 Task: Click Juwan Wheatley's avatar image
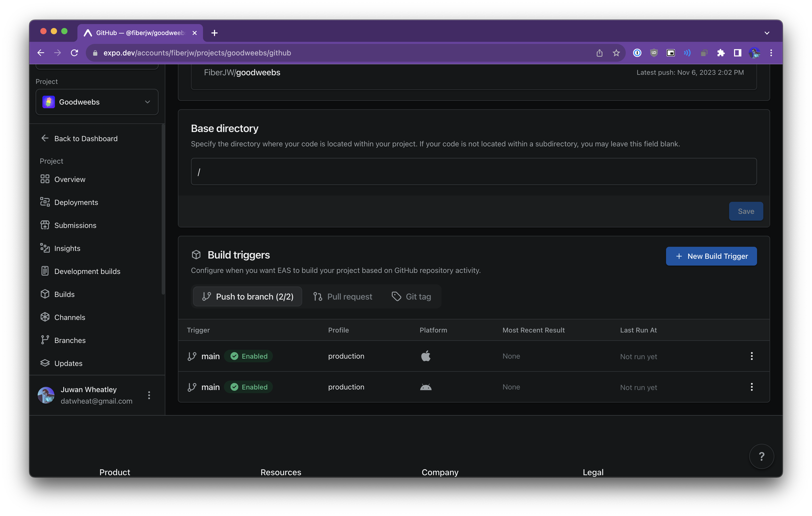(x=46, y=395)
